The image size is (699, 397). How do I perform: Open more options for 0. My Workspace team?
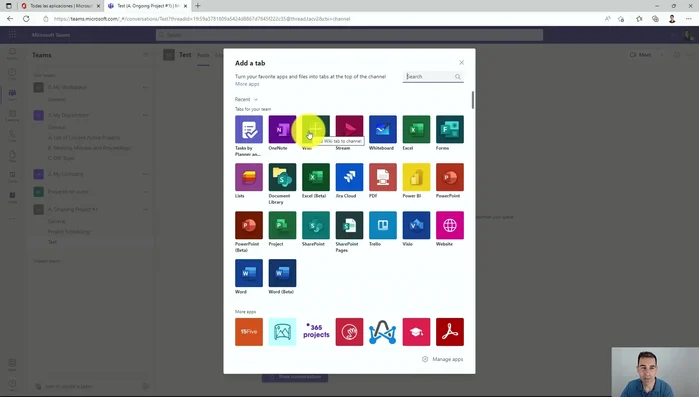tap(145, 87)
